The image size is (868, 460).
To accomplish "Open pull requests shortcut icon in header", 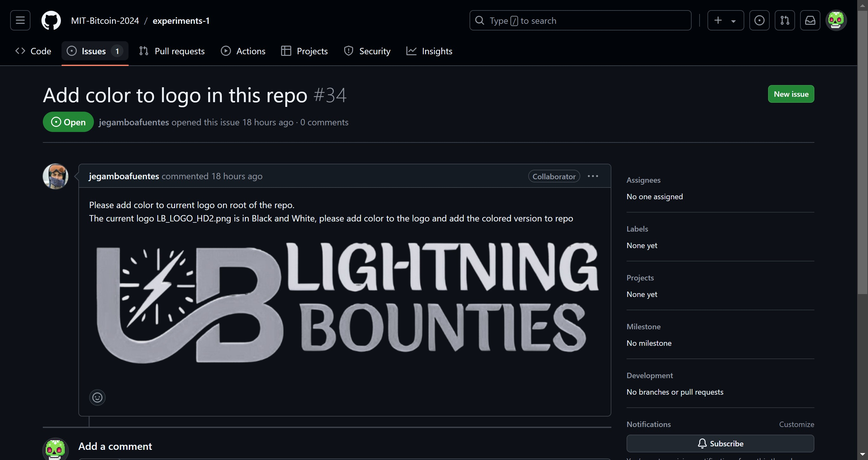I will point(785,21).
